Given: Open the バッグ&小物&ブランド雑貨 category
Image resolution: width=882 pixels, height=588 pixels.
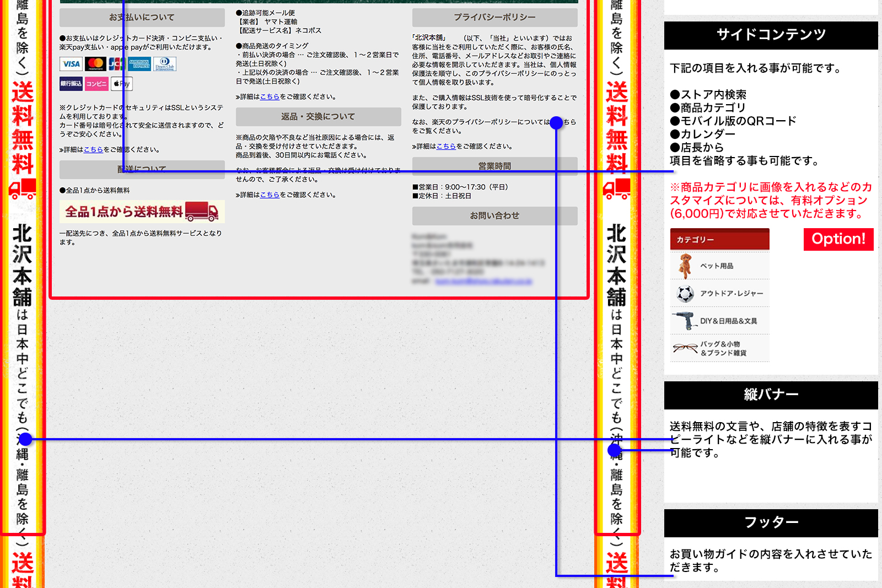Looking at the screenshot, I should tap(720, 348).
